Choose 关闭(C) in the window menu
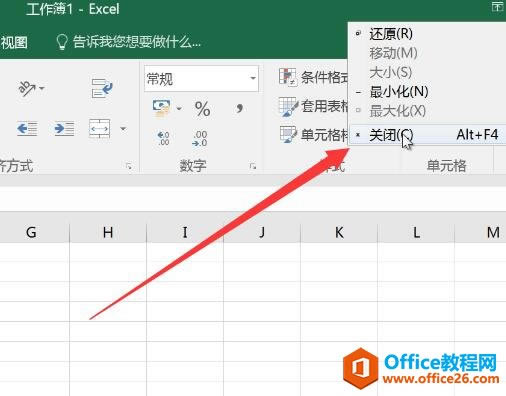Image resolution: width=506 pixels, height=396 pixels. click(427, 135)
